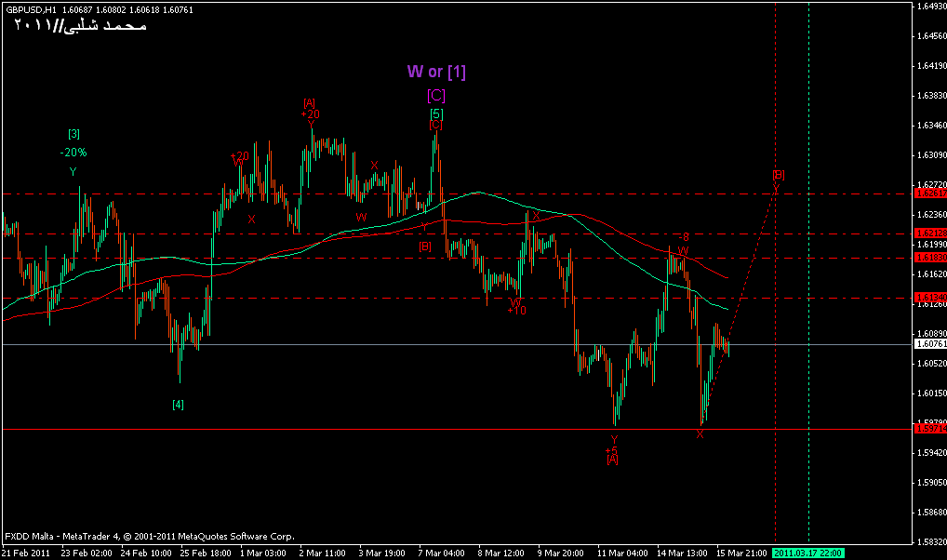947x560 pixels.
Task: Select the Arabic author text label
Action: tap(79, 26)
